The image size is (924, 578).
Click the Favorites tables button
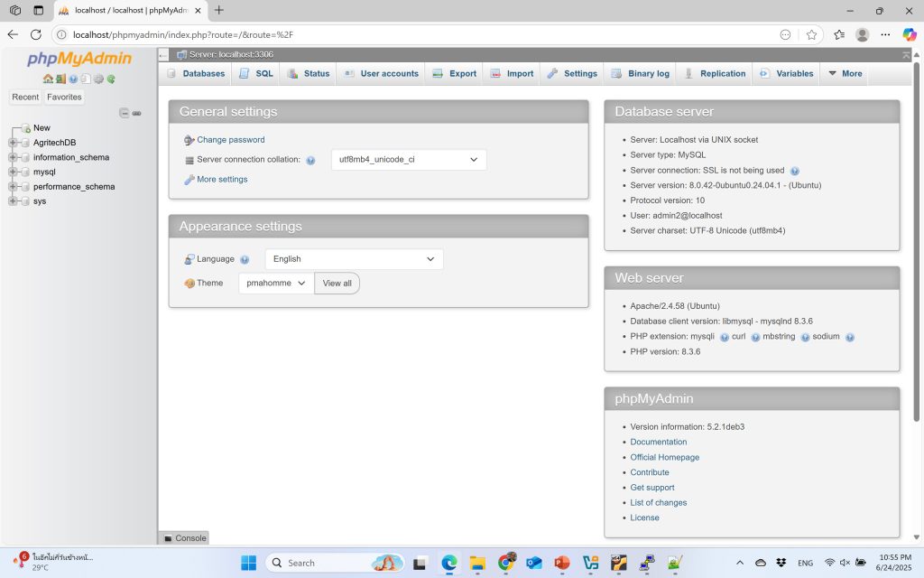(64, 98)
